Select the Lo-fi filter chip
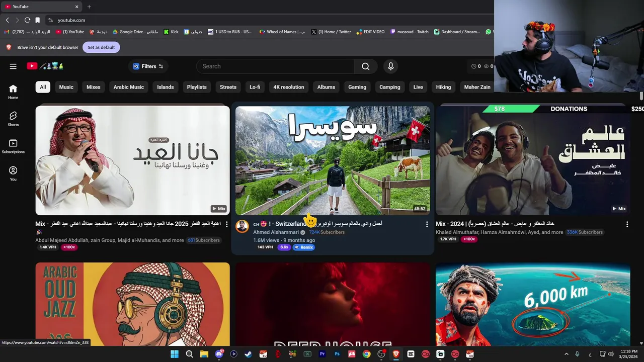The width and height of the screenshot is (644, 362). (255, 87)
